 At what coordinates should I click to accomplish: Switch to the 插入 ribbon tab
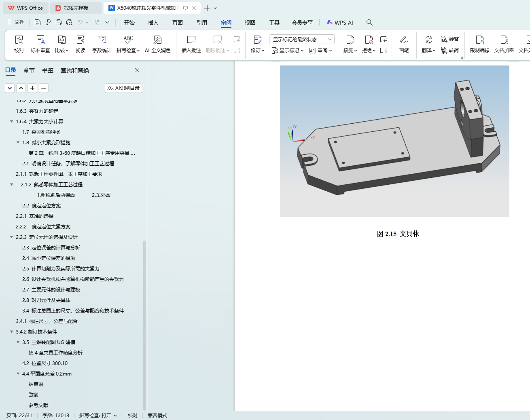click(153, 23)
